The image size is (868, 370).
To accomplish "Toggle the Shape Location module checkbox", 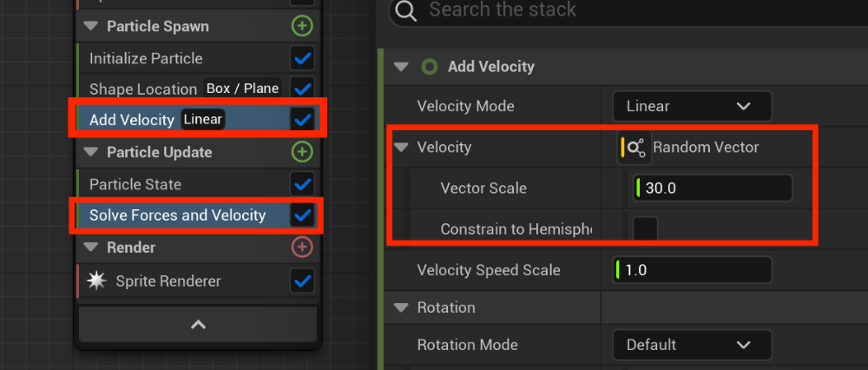I will coord(301,89).
